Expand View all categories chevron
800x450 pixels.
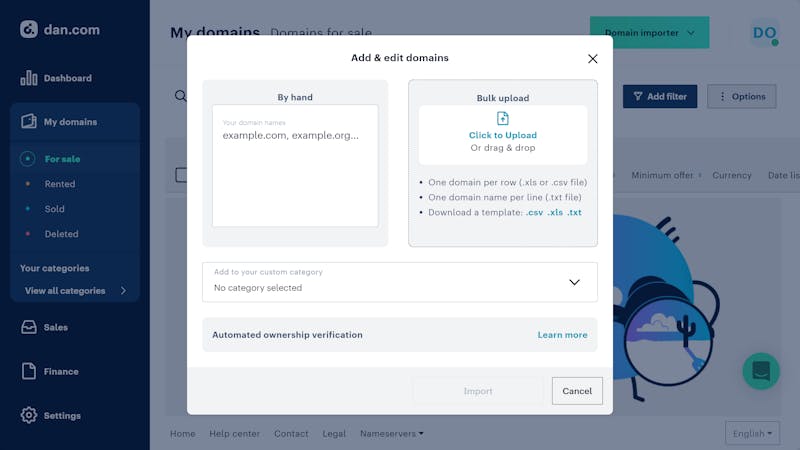tap(123, 291)
